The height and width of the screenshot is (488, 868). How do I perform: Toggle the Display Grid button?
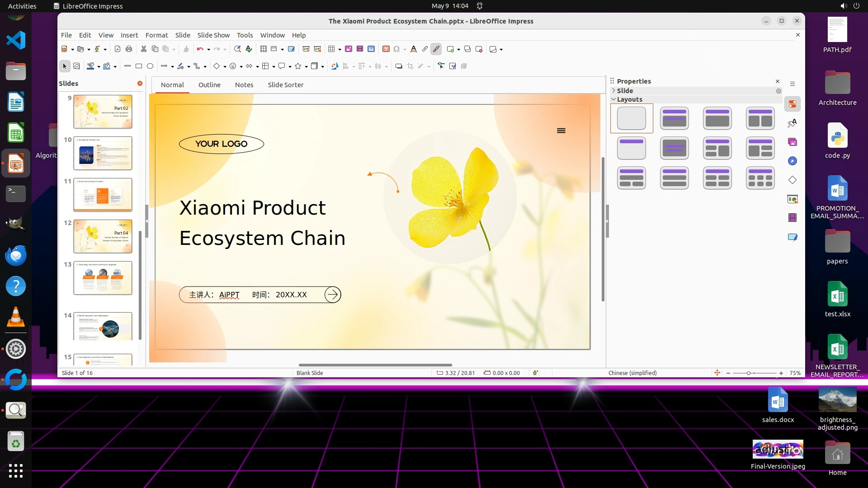pos(264,49)
